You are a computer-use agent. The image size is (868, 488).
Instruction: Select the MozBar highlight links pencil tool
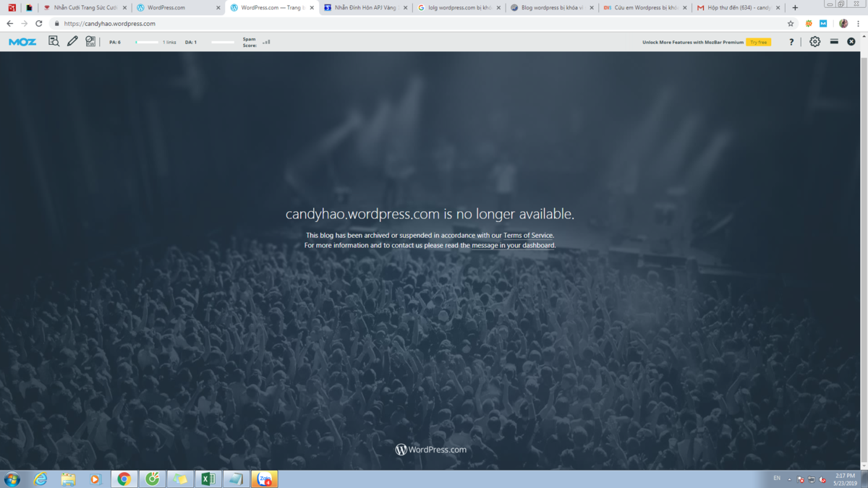tap(72, 42)
